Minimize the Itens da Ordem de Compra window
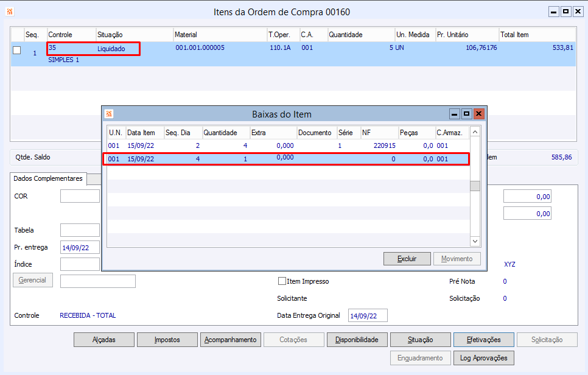588x375 pixels. (554, 12)
